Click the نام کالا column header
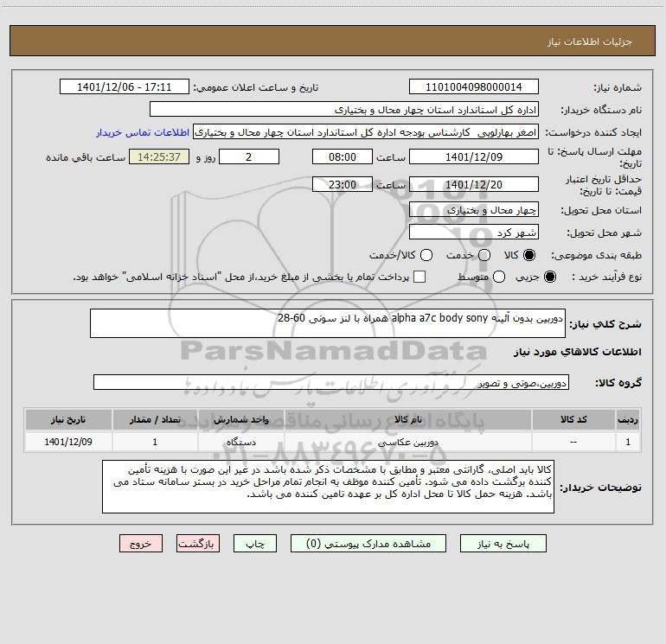The image size is (666, 644). tap(408, 419)
